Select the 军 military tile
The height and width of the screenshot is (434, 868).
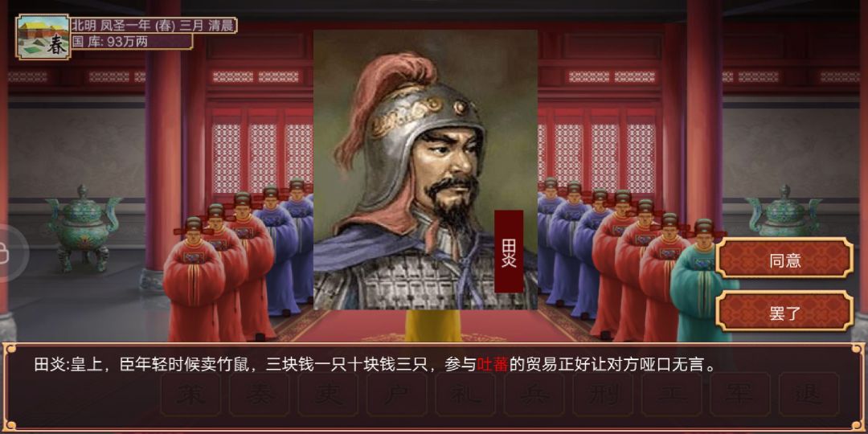[740, 394]
